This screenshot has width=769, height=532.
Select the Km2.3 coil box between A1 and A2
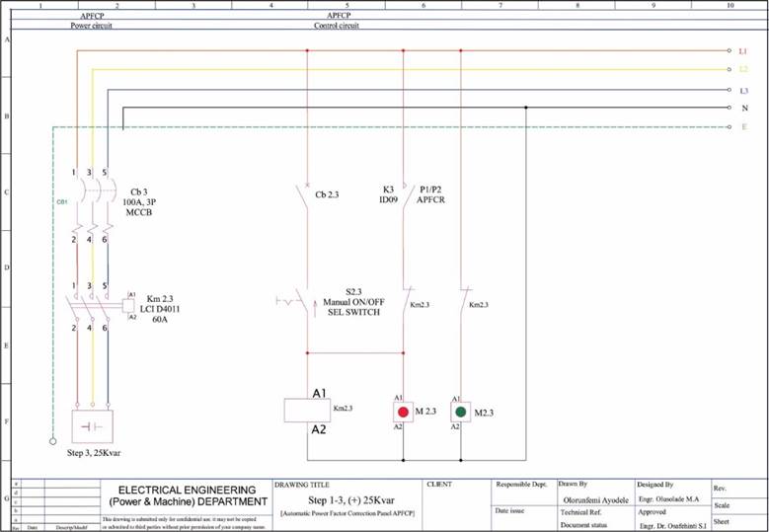(306, 410)
